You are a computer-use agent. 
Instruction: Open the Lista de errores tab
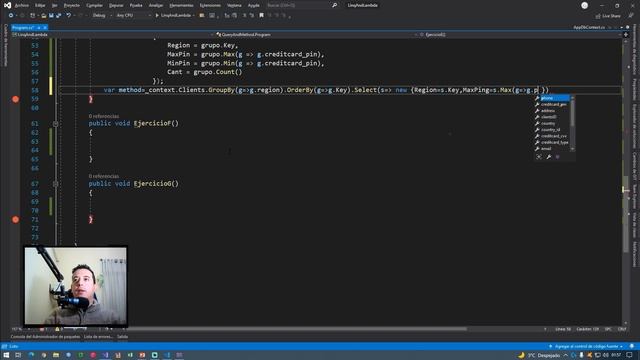98,337
